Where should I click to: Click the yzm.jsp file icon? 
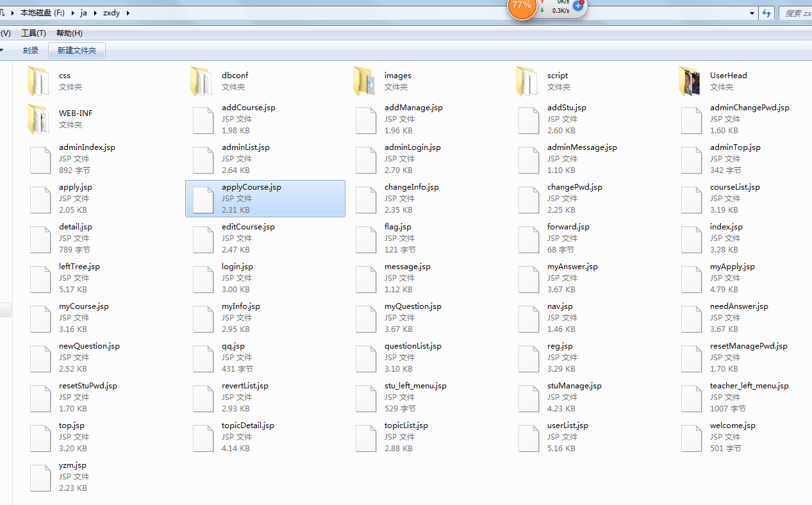pyautogui.click(x=40, y=477)
